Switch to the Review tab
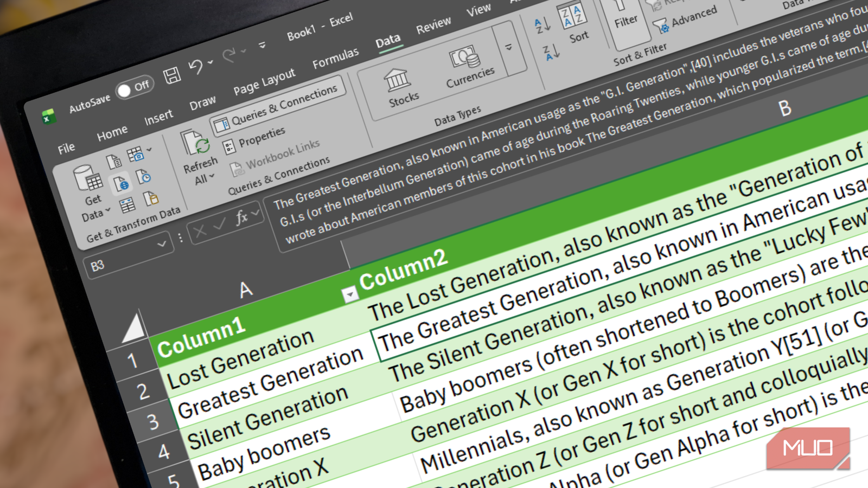Screen dimensions: 868x488 click(x=433, y=25)
